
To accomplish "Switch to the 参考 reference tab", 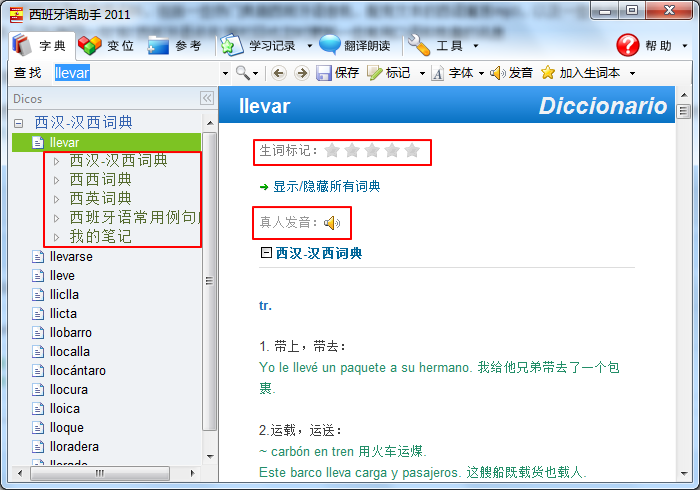I will (175, 46).
